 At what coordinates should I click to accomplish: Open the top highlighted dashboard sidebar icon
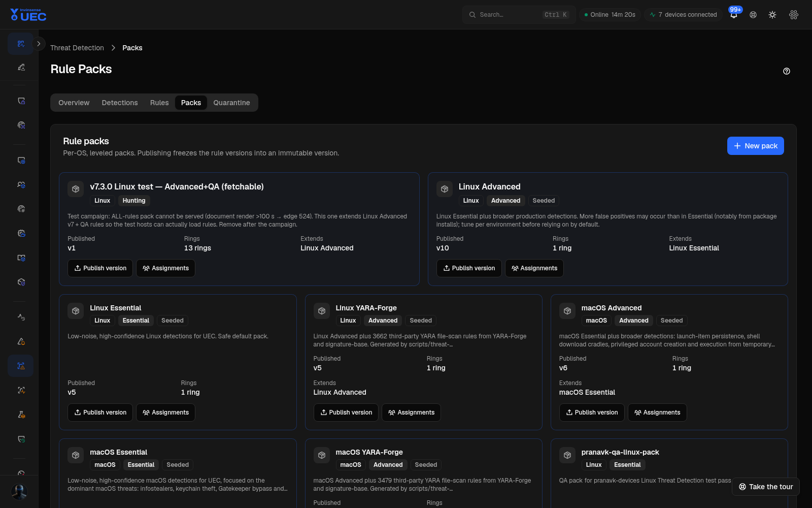(x=21, y=44)
